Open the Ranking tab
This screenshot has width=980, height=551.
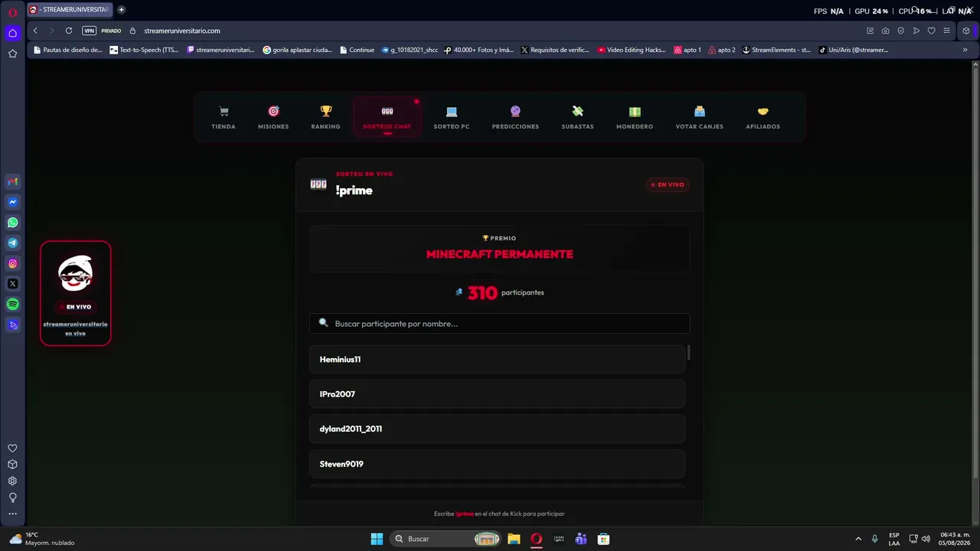pos(325,117)
